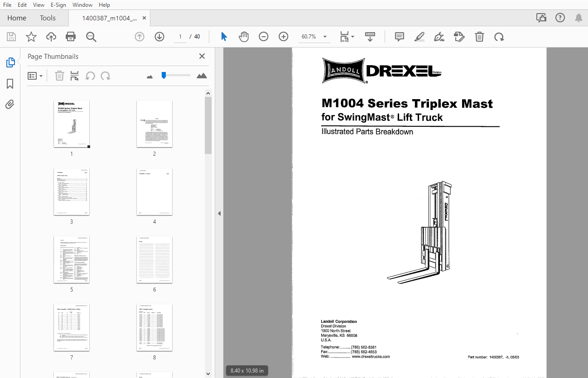Delete selected pages in thumbnails panel
Viewport: 588px width, 378px height.
coord(59,76)
